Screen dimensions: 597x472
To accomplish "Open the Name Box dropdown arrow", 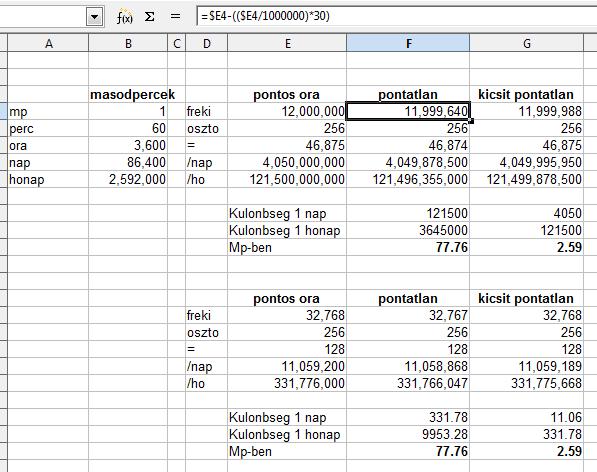I will (94, 17).
